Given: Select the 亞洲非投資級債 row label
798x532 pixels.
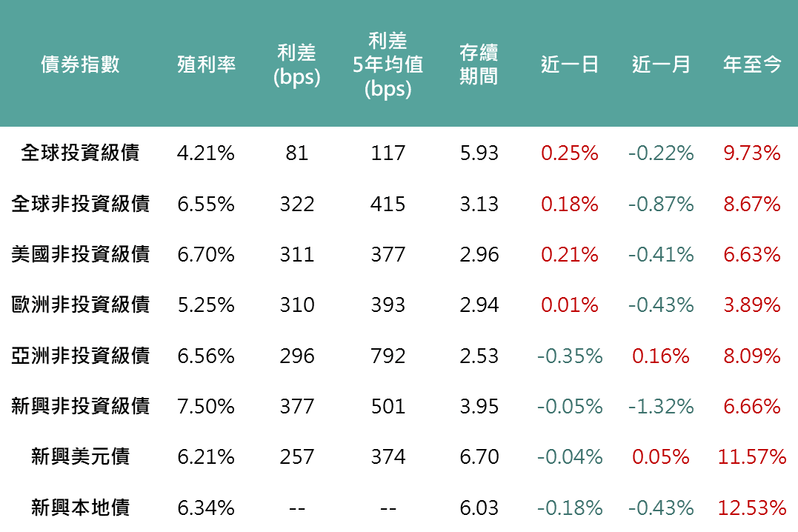Looking at the screenshot, I should [x=80, y=356].
